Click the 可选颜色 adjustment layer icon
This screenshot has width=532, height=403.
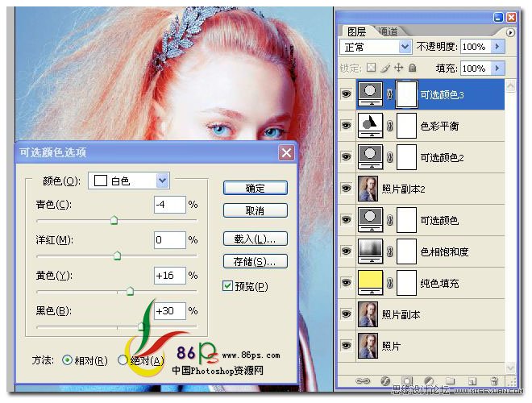point(370,220)
